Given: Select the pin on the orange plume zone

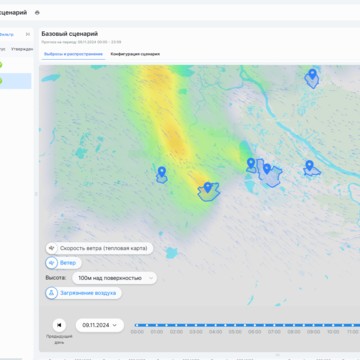Looking at the screenshot, I should click(208, 187).
